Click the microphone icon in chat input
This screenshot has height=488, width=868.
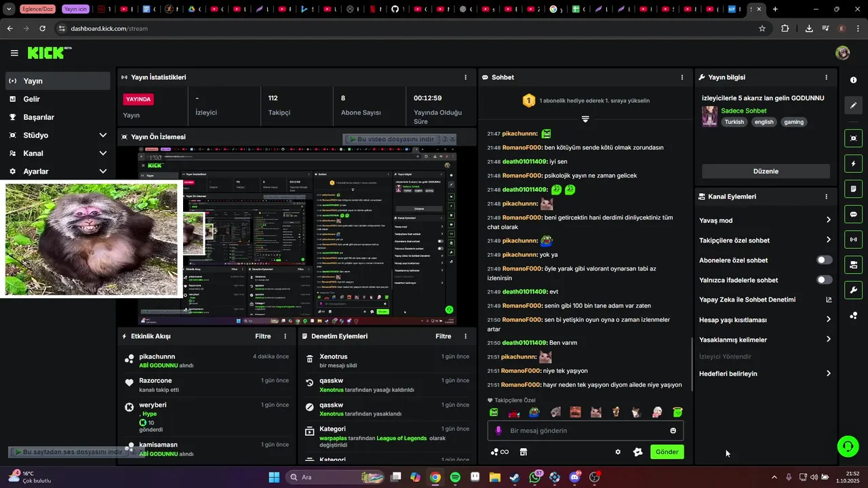point(498,430)
